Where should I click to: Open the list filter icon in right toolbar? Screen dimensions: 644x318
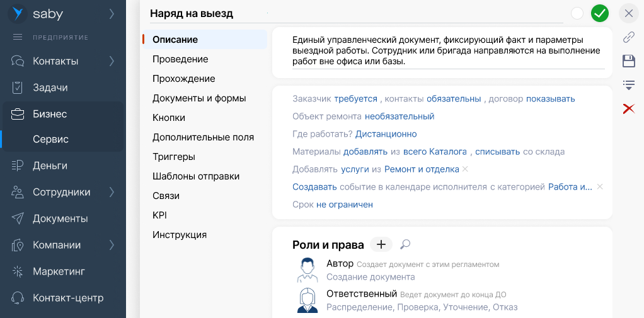[x=628, y=84]
